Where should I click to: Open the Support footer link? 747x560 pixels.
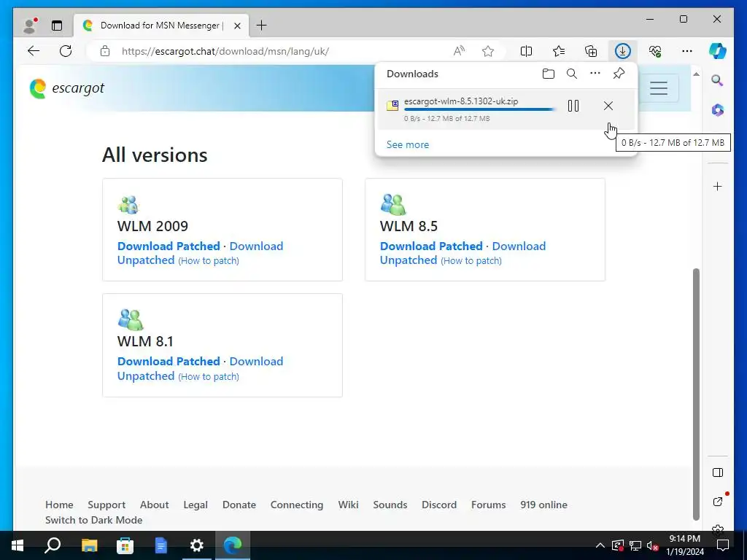click(x=107, y=505)
